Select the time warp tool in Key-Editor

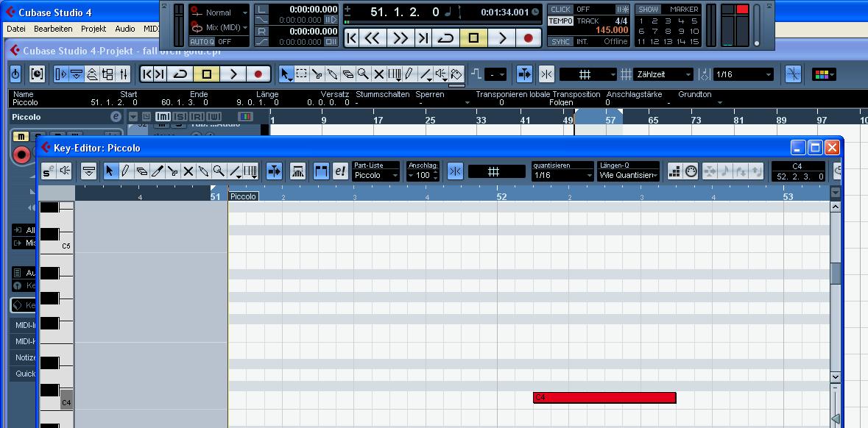coord(251,171)
